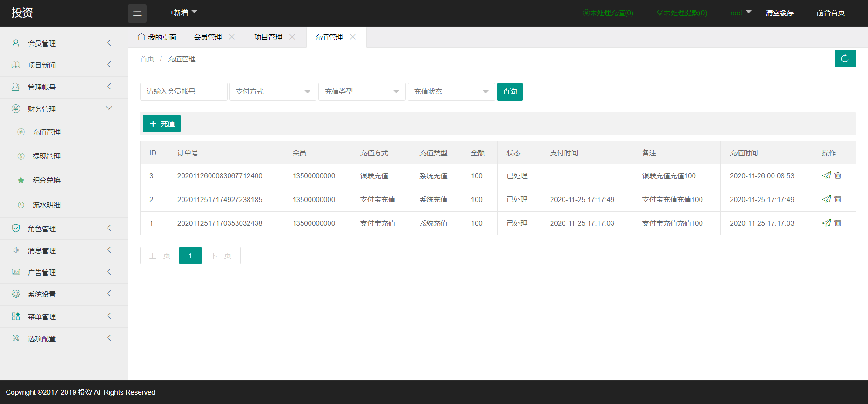The height and width of the screenshot is (404, 868).
Task: Expand the 广告管理 sidebar chevron
Action: coord(109,272)
